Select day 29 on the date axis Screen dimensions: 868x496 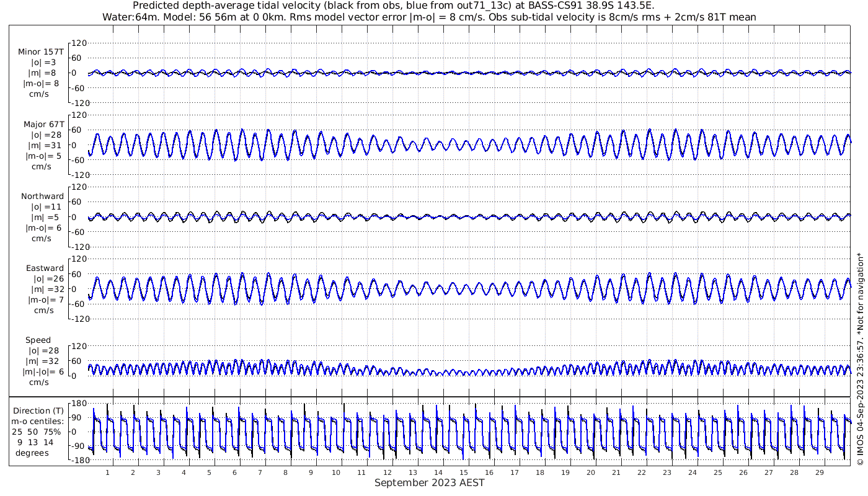pyautogui.click(x=820, y=472)
